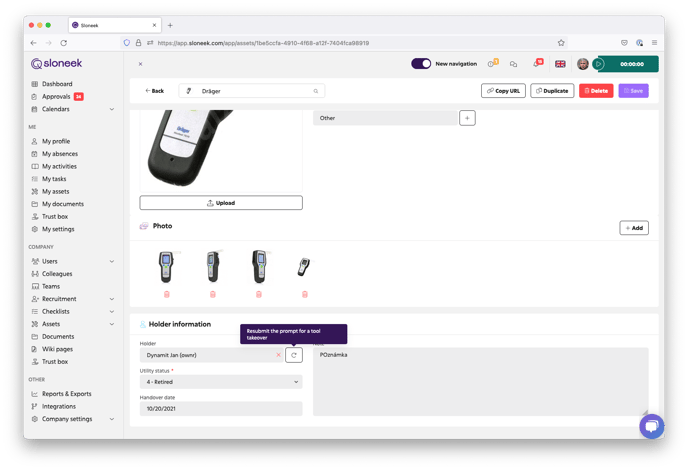This screenshot has height=470, width=688.
Task: Expand the Assets submenu chevron
Action: [x=112, y=324]
